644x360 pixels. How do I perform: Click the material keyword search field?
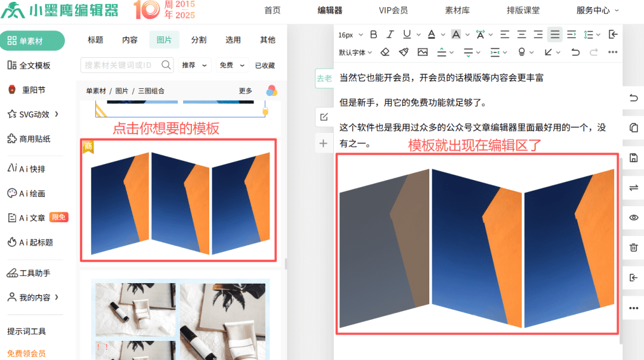click(x=119, y=64)
